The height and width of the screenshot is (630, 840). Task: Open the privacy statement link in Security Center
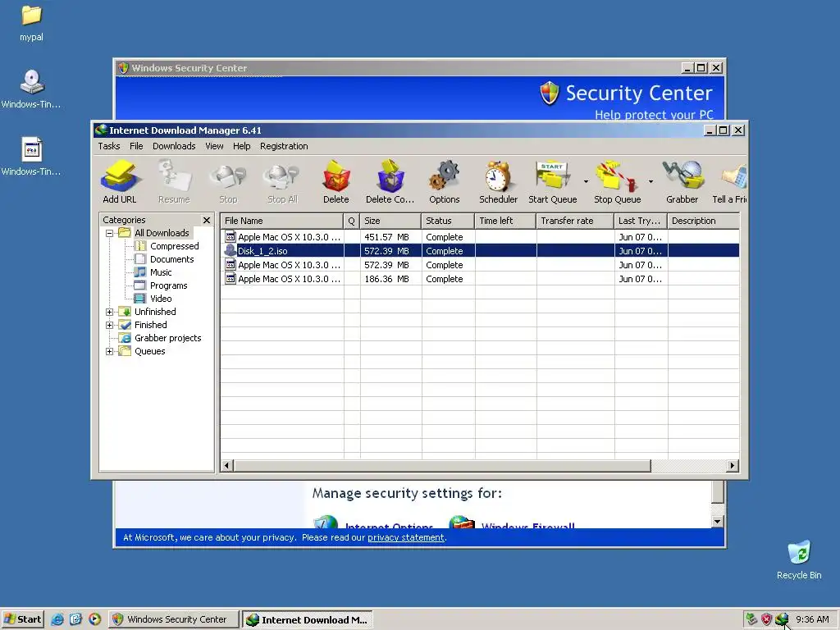click(x=405, y=537)
